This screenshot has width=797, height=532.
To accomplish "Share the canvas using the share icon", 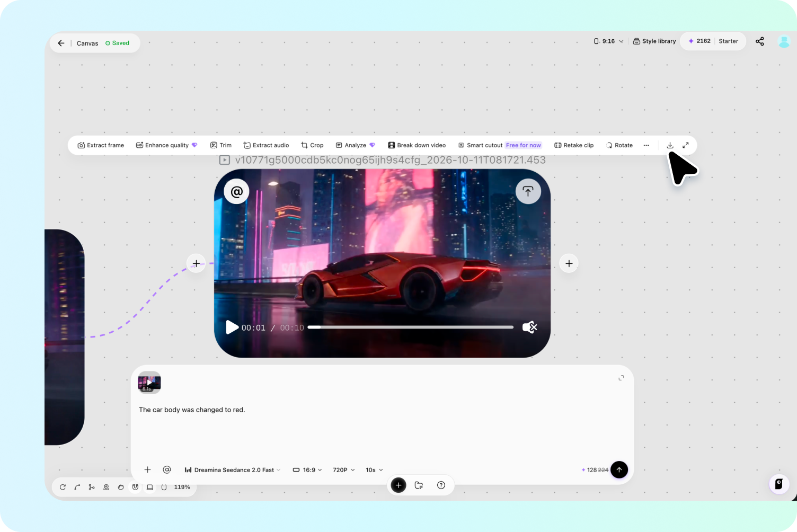I will pos(759,41).
